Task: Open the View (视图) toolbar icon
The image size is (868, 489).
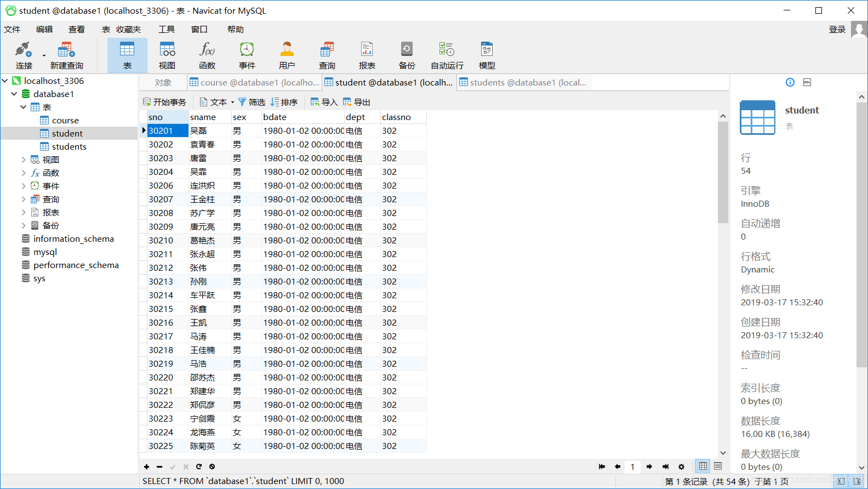Action: point(167,55)
